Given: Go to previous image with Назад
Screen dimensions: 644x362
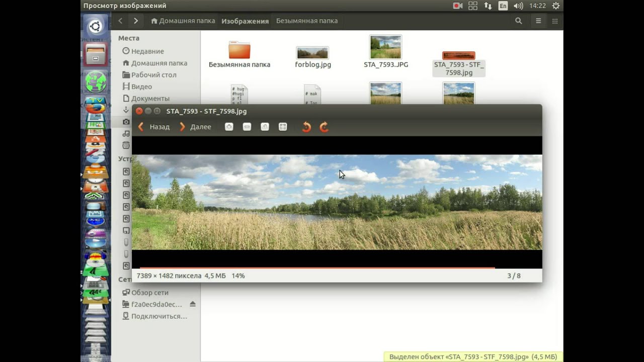Looking at the screenshot, I should pyautogui.click(x=154, y=127).
